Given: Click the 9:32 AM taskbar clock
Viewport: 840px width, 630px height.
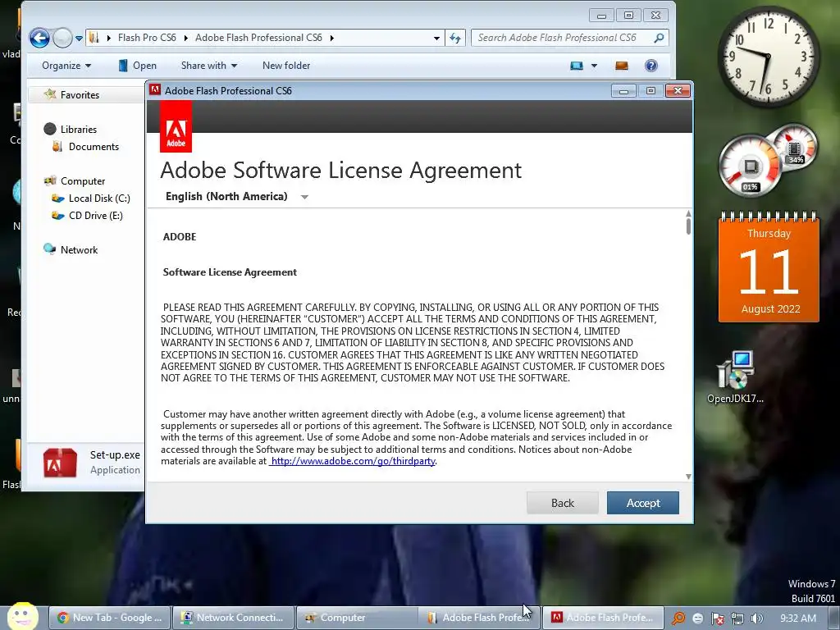Looking at the screenshot, I should coord(798,619).
